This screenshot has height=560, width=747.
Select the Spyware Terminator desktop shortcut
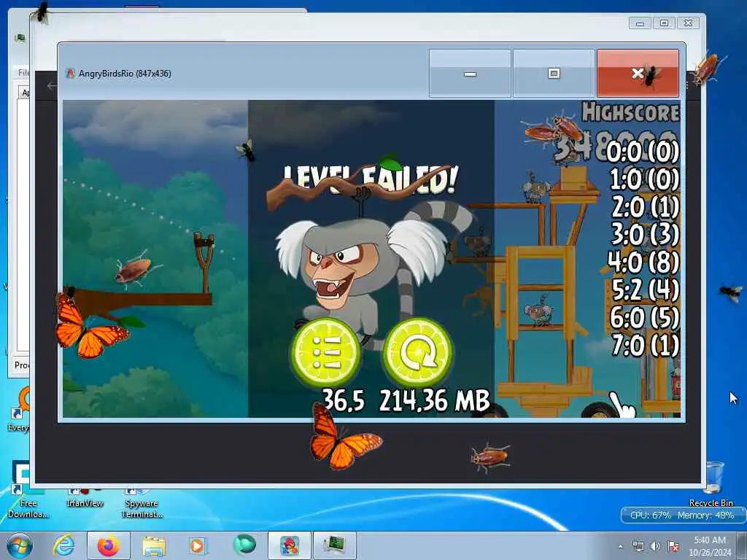tap(142, 503)
